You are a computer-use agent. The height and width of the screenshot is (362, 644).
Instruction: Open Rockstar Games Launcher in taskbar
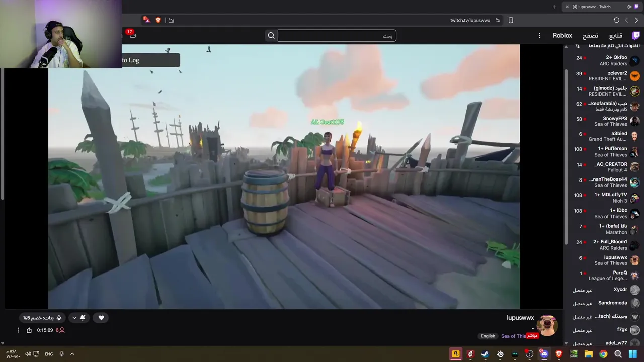point(455,354)
